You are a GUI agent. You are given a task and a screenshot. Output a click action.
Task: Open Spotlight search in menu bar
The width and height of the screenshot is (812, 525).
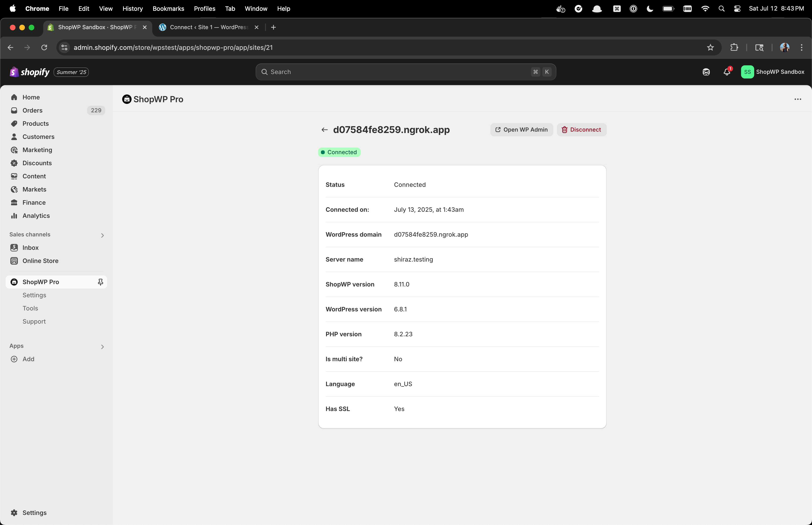click(721, 8)
